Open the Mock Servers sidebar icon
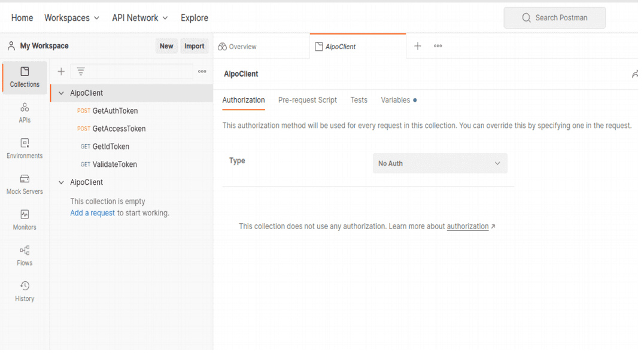644x353 pixels. 25,184
